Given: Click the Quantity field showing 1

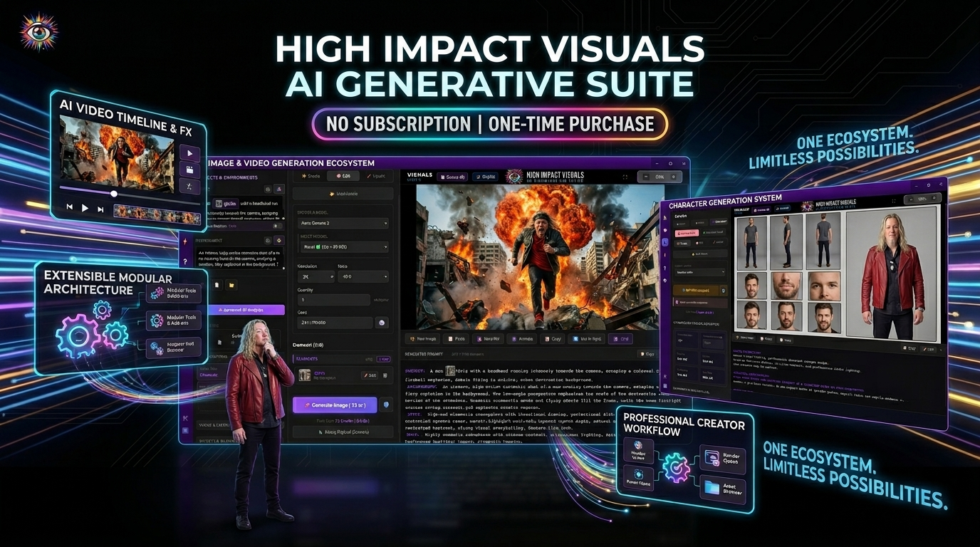Looking at the screenshot, I should click(333, 300).
